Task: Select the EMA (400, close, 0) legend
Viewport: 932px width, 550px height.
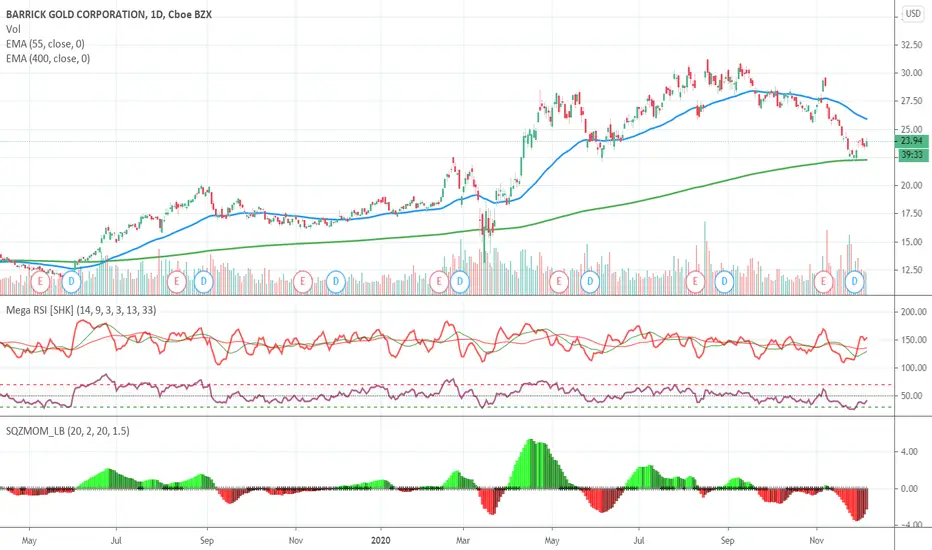Action: 48,58
